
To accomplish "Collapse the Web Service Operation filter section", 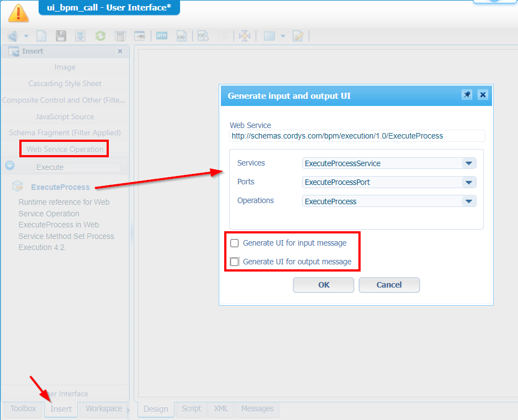I will [x=9, y=166].
